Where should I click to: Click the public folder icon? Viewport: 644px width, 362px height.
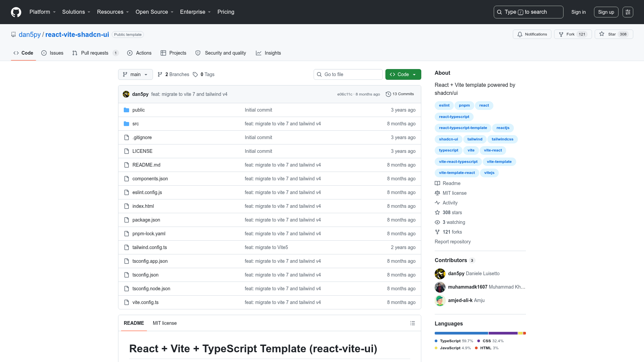tap(126, 110)
